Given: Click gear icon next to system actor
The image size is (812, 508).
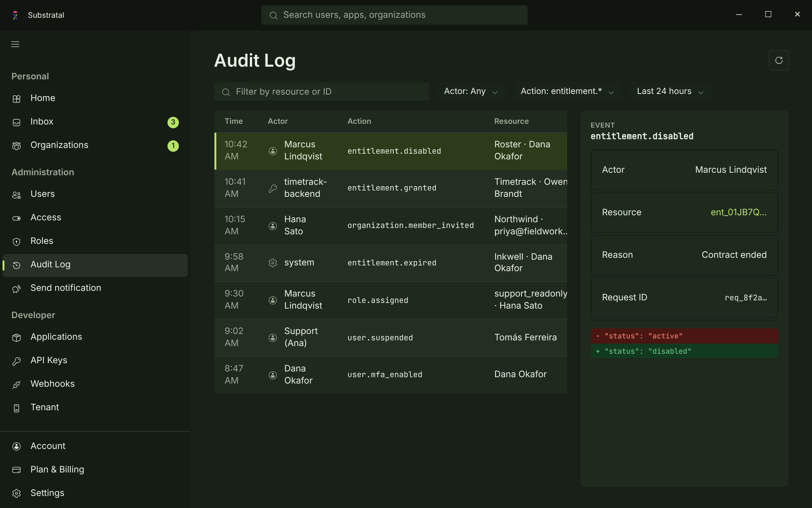Looking at the screenshot, I should click(x=273, y=263).
